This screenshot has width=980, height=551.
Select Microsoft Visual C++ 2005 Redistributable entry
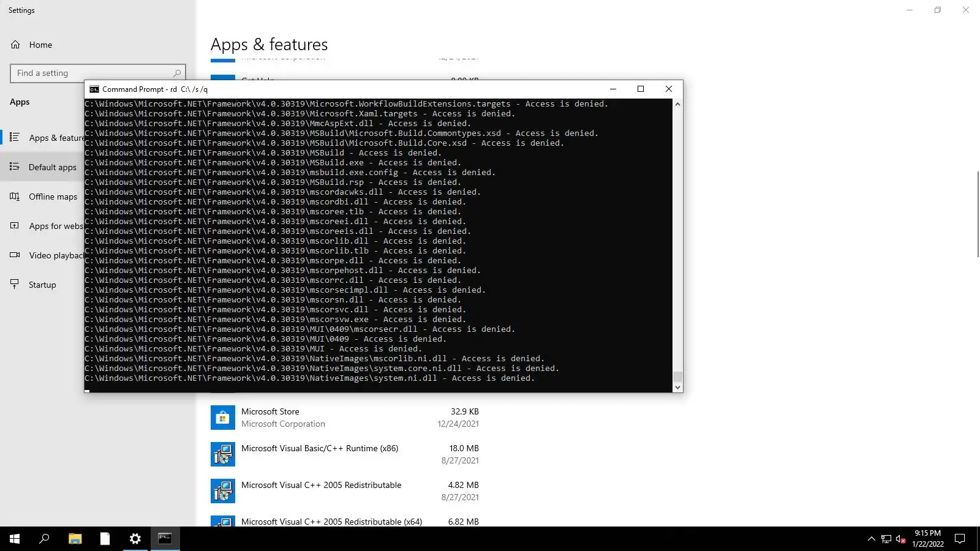tap(345, 491)
